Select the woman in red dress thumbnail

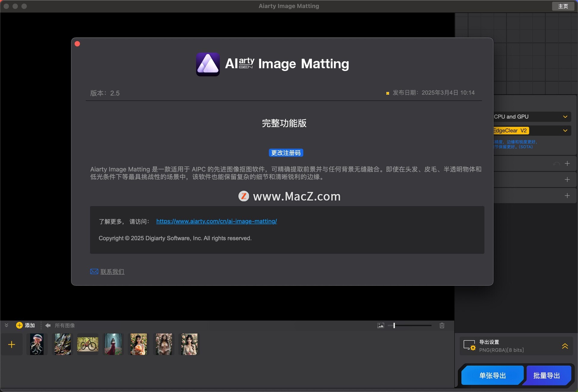113,344
